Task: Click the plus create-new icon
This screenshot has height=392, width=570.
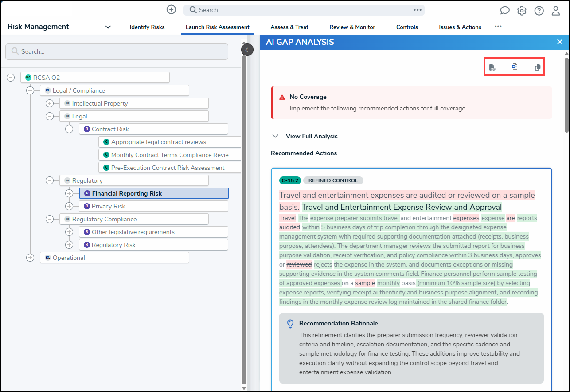Action: pos(171,9)
